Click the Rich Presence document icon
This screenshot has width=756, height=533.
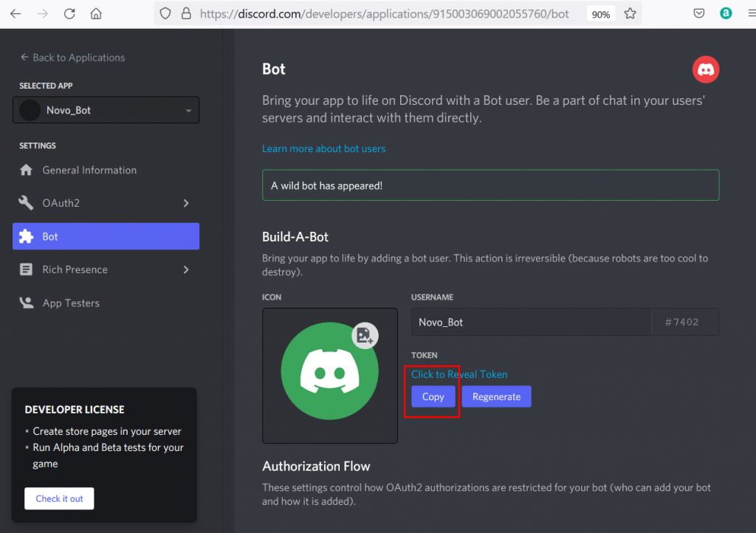pos(26,269)
